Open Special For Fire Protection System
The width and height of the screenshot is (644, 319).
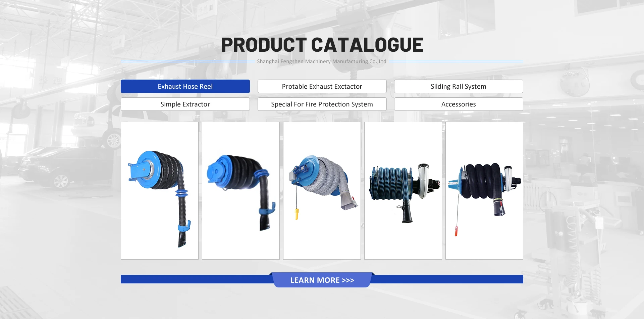pyautogui.click(x=322, y=104)
